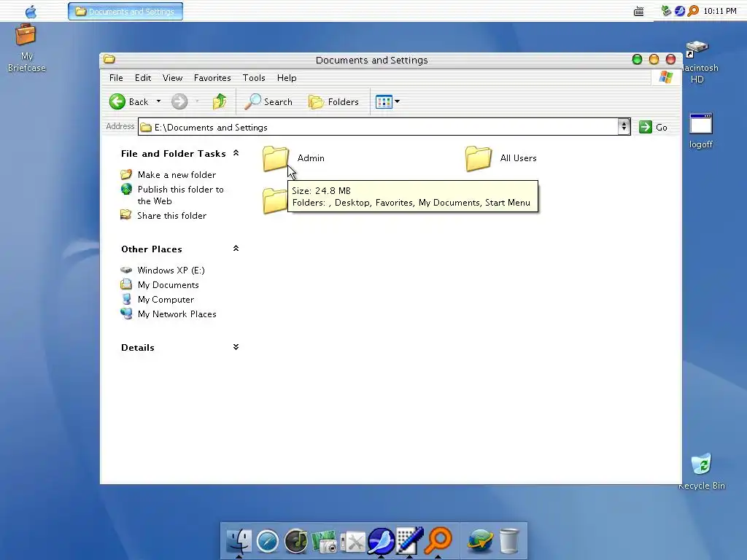
Task: Open the View menu
Action: point(172,77)
